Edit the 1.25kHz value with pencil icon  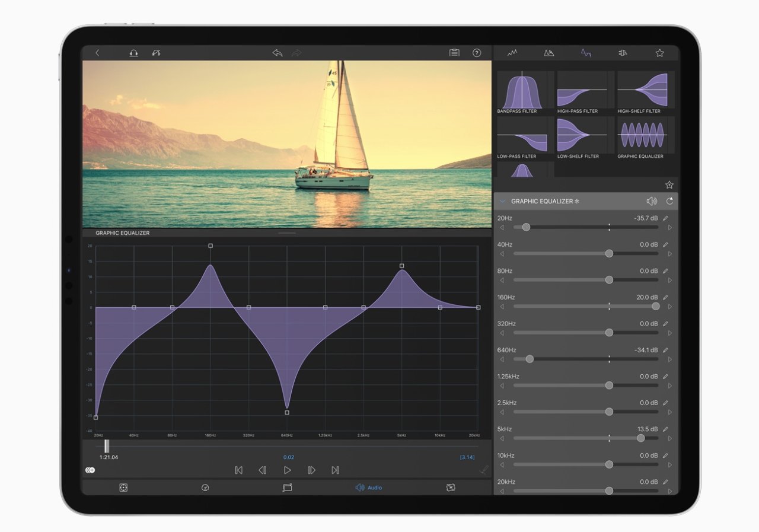[665, 377]
